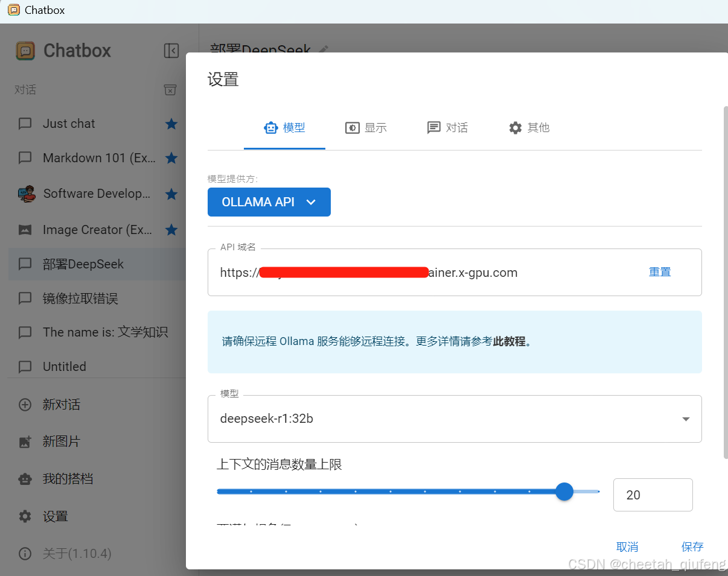Click 重置 to reset API host
The width and height of the screenshot is (728, 576).
coord(660,272)
